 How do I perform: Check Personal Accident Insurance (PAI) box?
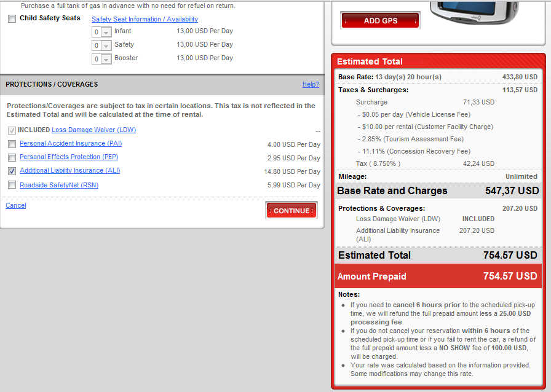[12, 144]
